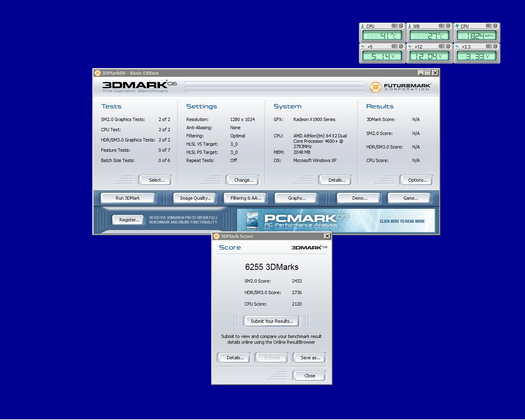Minimize the 3DMark06 main window

click(x=421, y=73)
